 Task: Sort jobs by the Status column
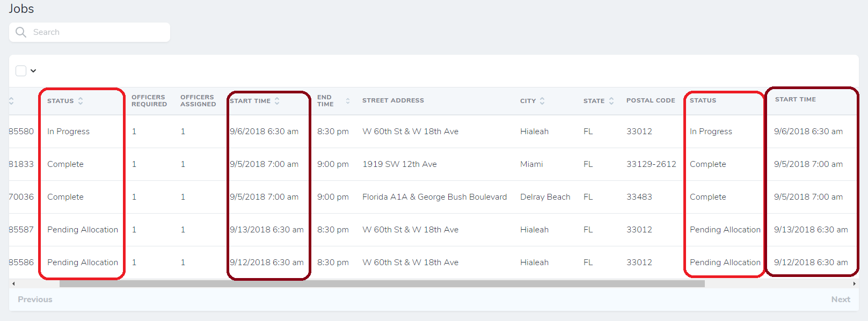(x=81, y=100)
